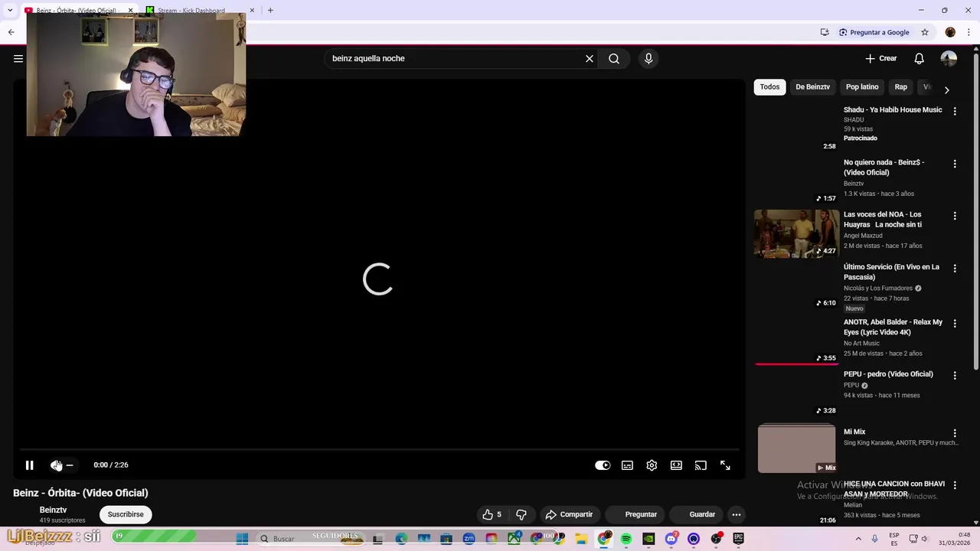This screenshot has height=551, width=980.
Task: Open the tab search dropdown arrow
Action: click(9, 10)
